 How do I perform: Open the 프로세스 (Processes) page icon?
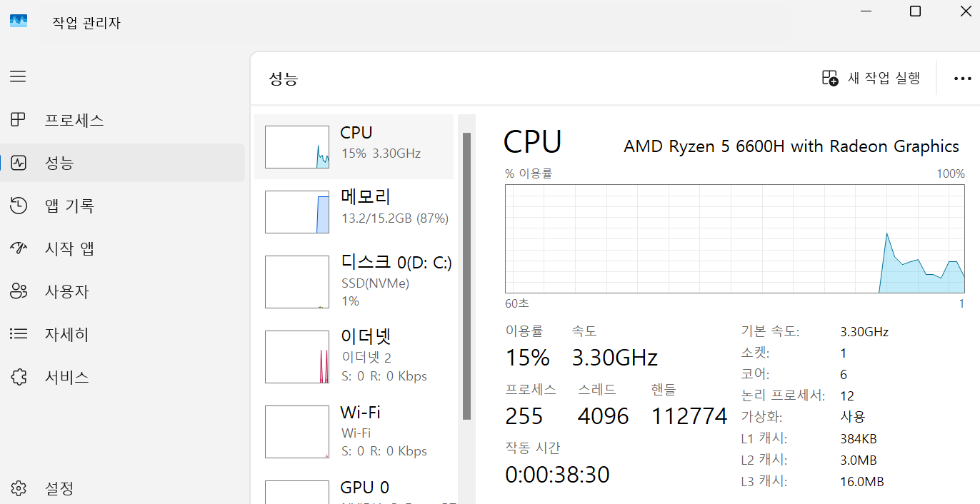[x=18, y=120]
